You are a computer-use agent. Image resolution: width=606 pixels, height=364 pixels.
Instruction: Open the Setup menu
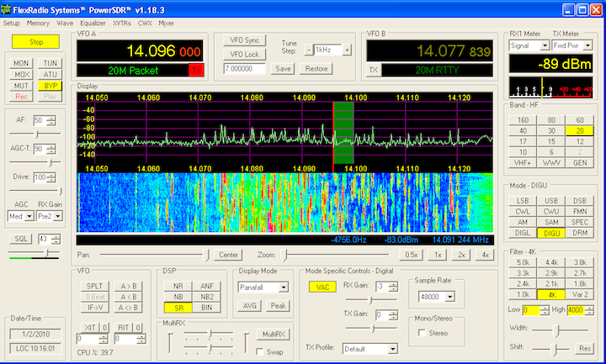click(x=11, y=23)
